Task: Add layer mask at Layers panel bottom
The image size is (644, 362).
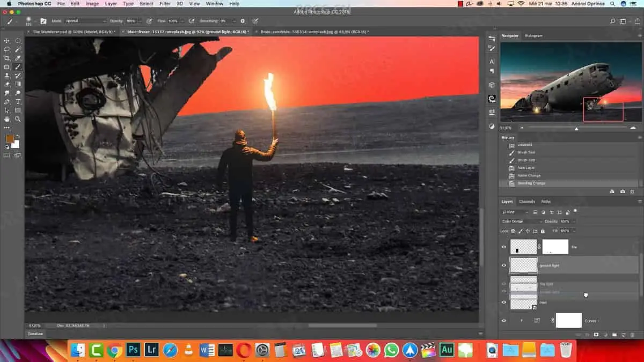Action: click(x=596, y=335)
